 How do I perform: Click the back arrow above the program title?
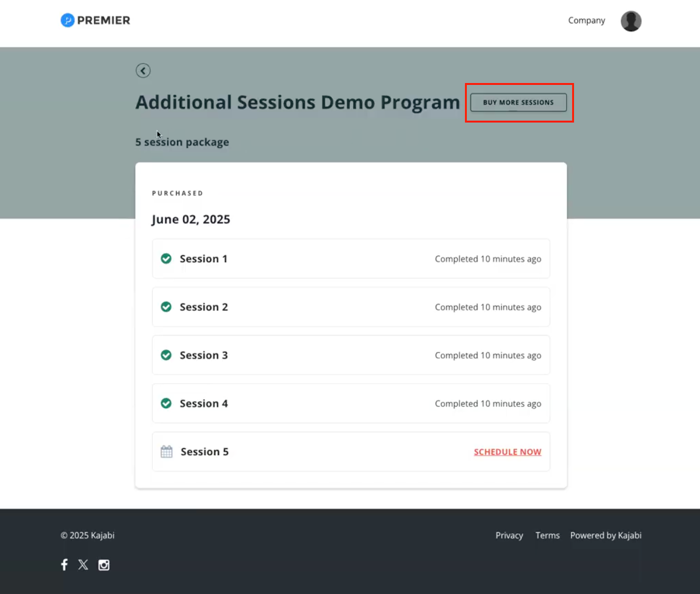click(143, 70)
